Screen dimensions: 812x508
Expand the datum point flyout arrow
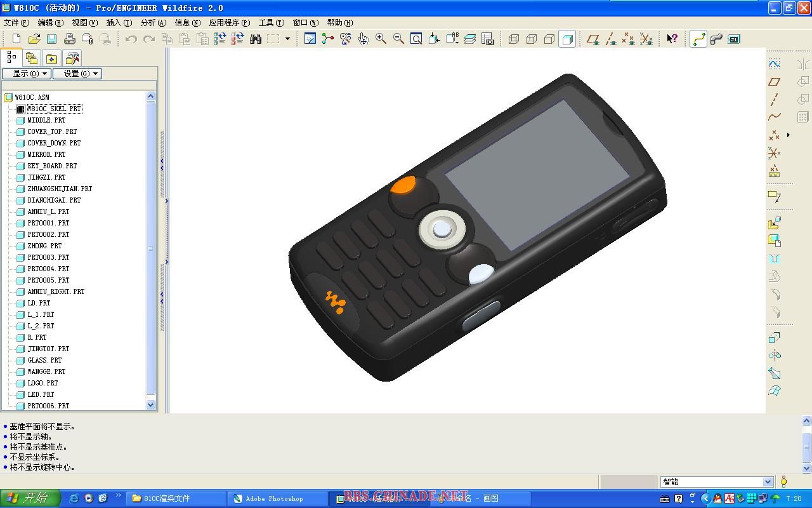789,135
